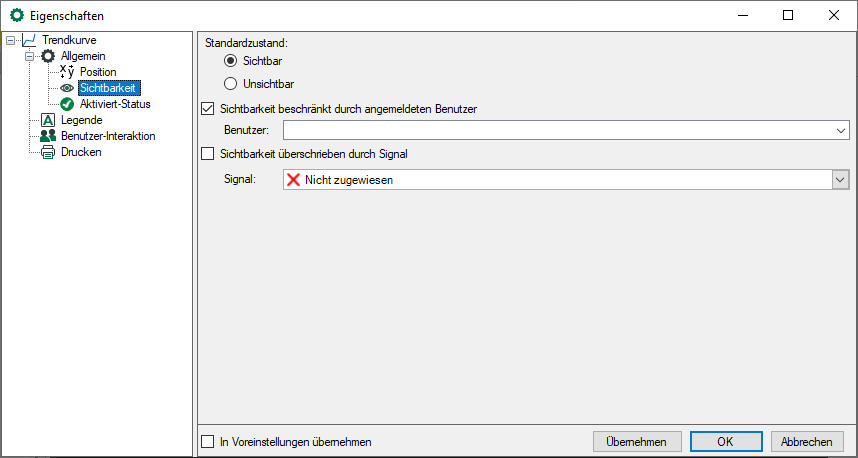This screenshot has height=458, width=858.
Task: Click the Abbrechen button
Action: pyautogui.click(x=807, y=441)
